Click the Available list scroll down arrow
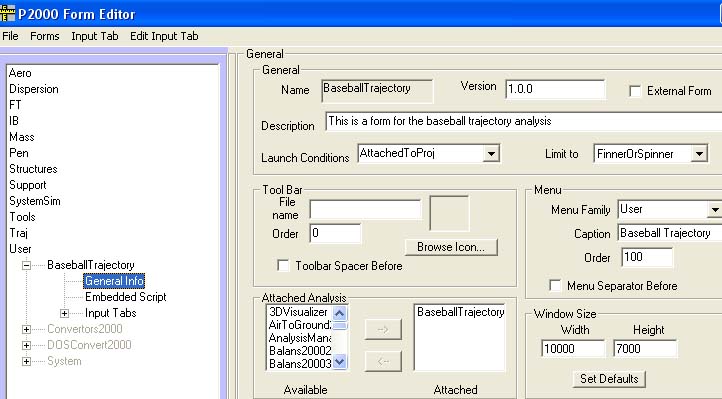The image size is (722, 399). point(339,362)
